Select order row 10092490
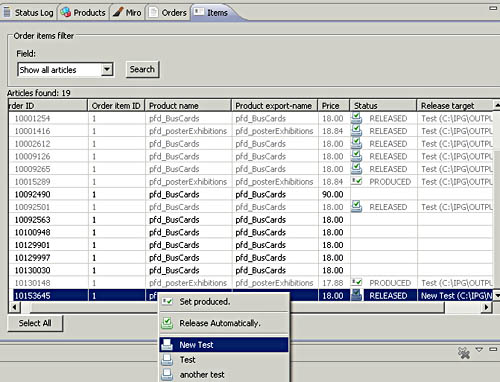 point(251,194)
